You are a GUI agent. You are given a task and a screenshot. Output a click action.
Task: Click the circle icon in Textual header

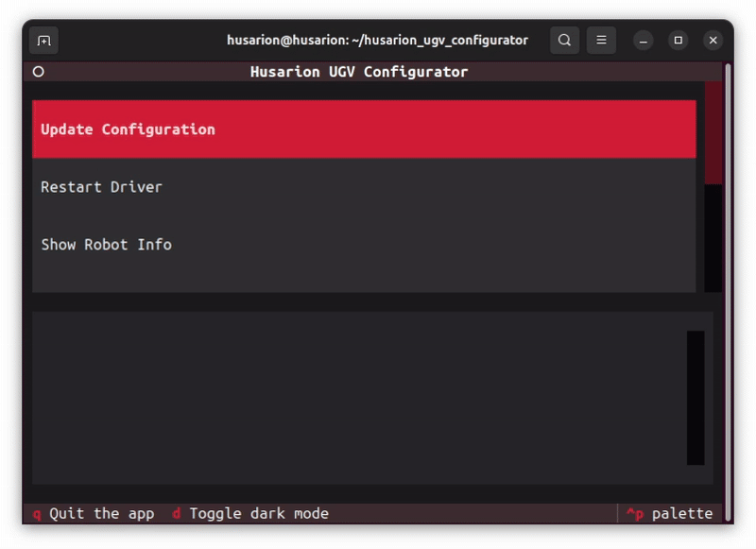tap(39, 72)
